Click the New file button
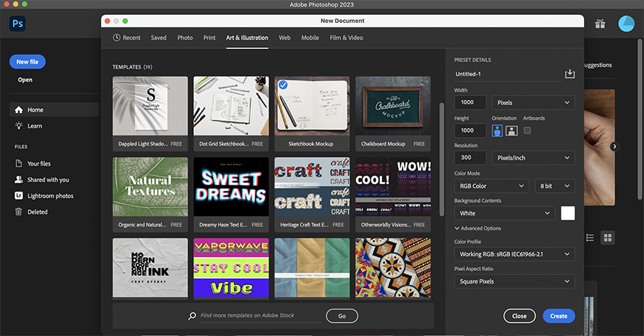 (x=27, y=61)
